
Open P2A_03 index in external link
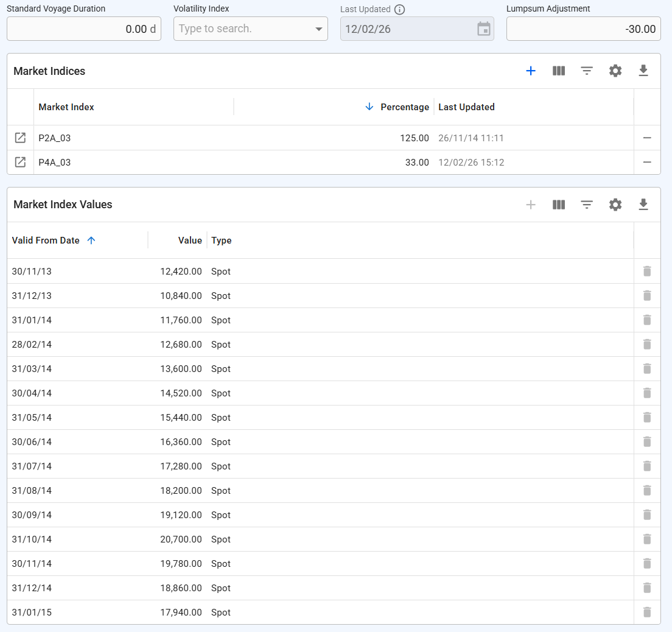pyautogui.click(x=20, y=138)
